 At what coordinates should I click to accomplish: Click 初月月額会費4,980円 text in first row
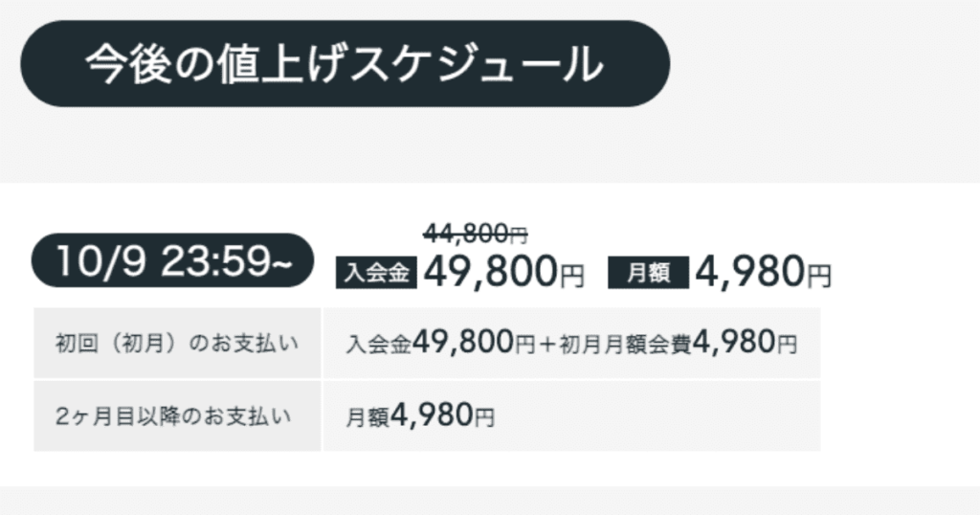(x=679, y=343)
